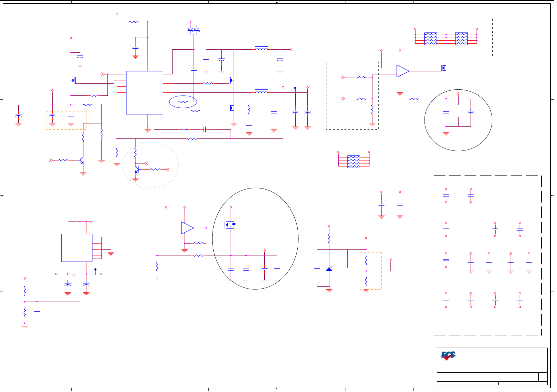This screenshot has height=392, width=557.
Task: Click the upper resistor in the small orange divider box
Action: point(366,261)
